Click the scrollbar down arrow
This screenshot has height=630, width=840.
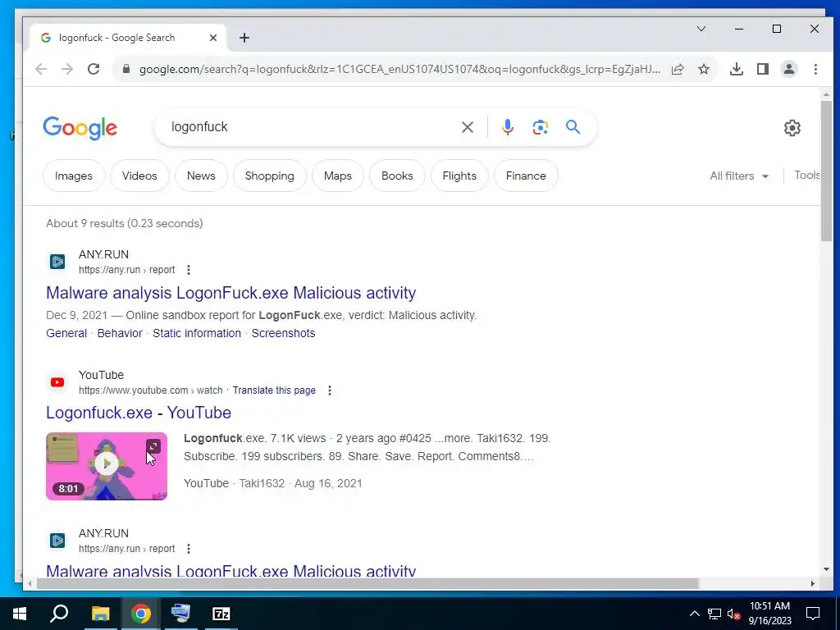(826, 569)
